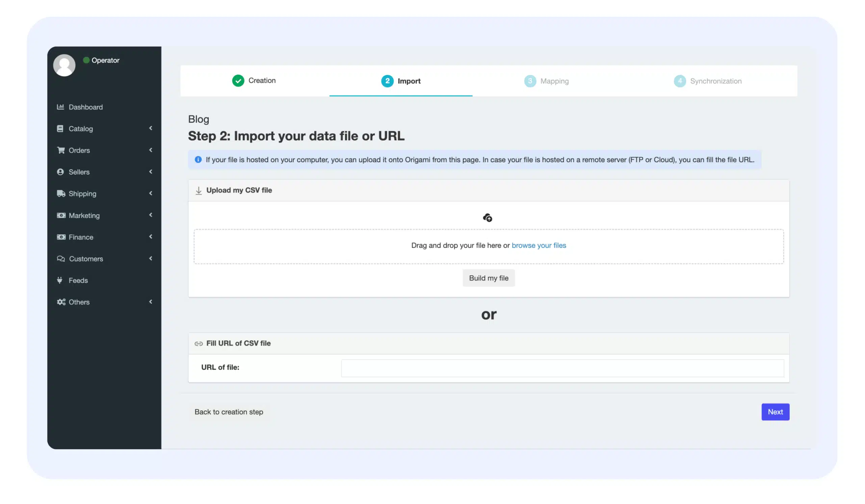
Task: Open the Synchronization step tab
Action: (x=708, y=81)
